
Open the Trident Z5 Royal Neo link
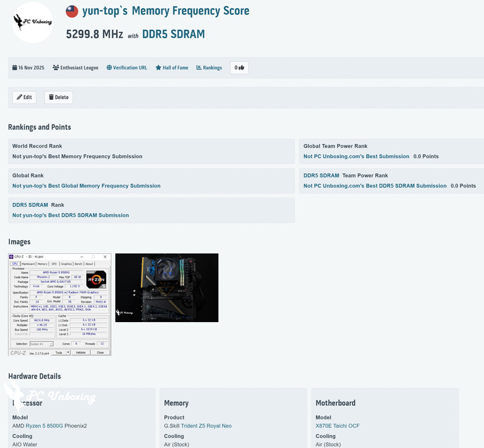(x=206, y=426)
